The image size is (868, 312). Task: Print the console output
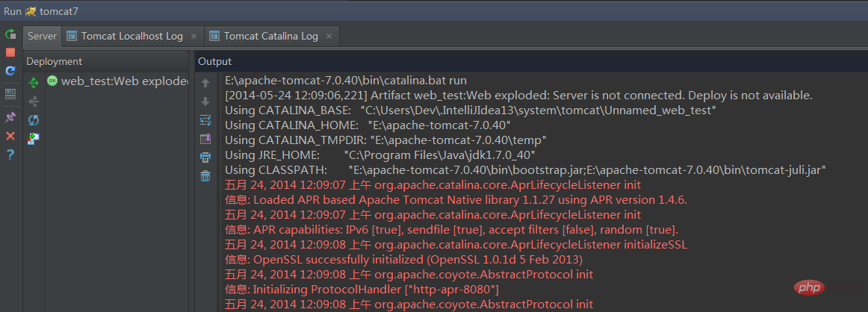[205, 157]
